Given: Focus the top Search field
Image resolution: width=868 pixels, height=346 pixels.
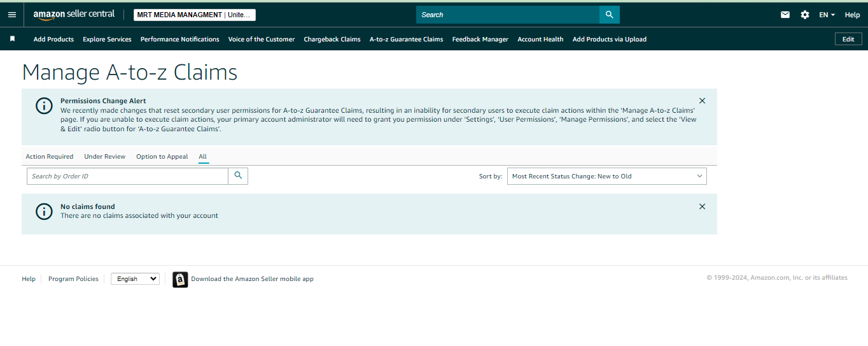Looking at the screenshot, I should (x=508, y=15).
